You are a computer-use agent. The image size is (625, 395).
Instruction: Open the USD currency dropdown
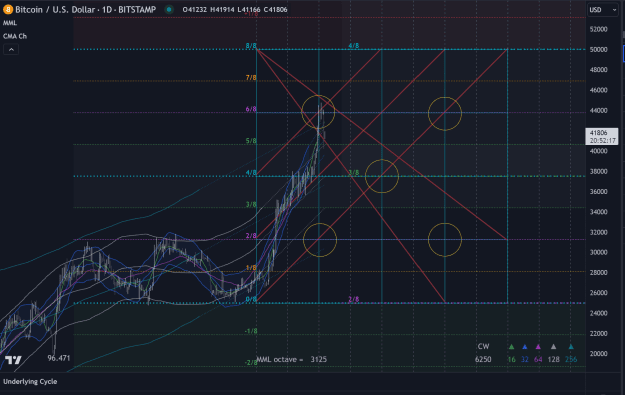[602, 10]
